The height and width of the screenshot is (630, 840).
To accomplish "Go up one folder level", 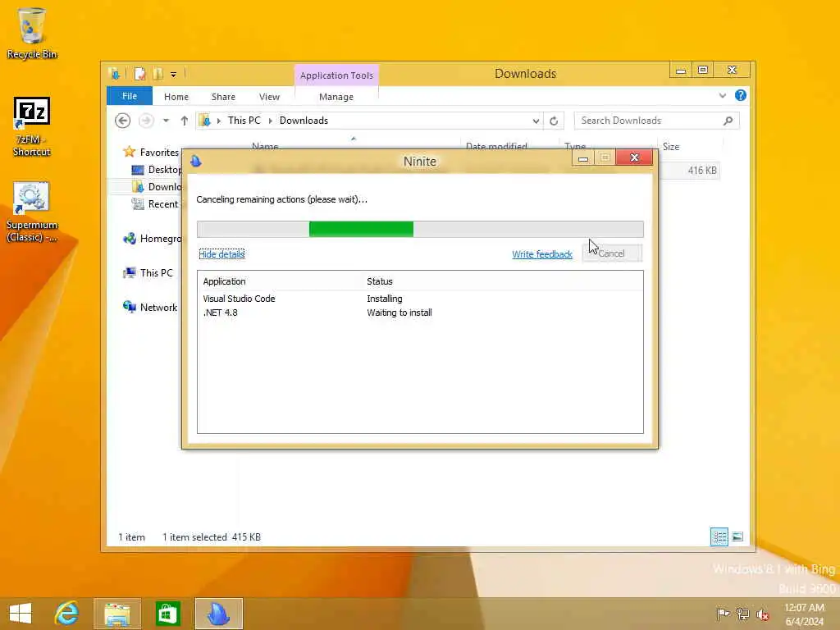I will point(185,121).
